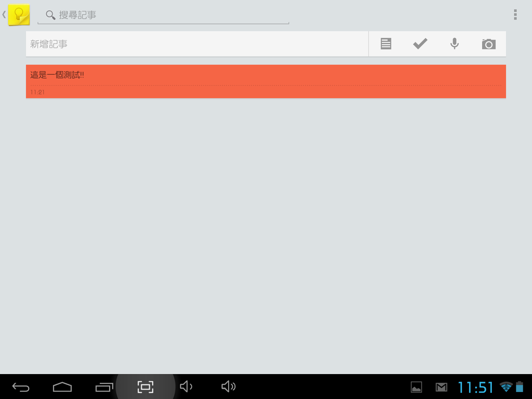
Task: Tap the Android home button
Action: click(62, 387)
